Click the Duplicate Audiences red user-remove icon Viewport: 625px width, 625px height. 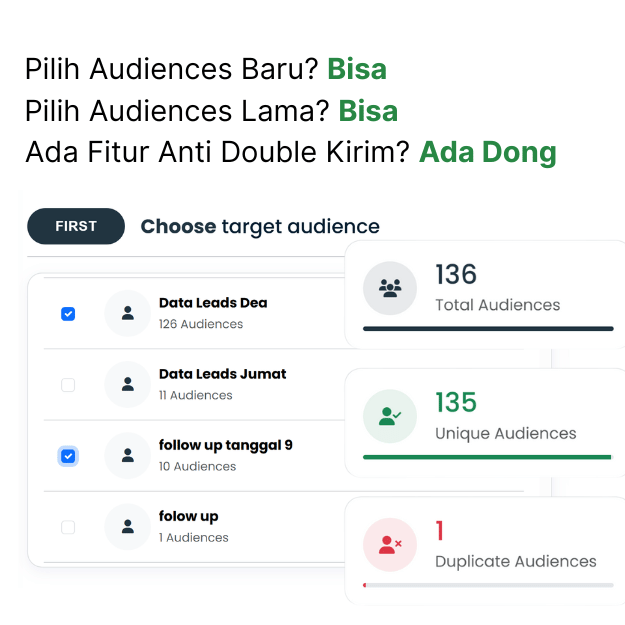[390, 545]
